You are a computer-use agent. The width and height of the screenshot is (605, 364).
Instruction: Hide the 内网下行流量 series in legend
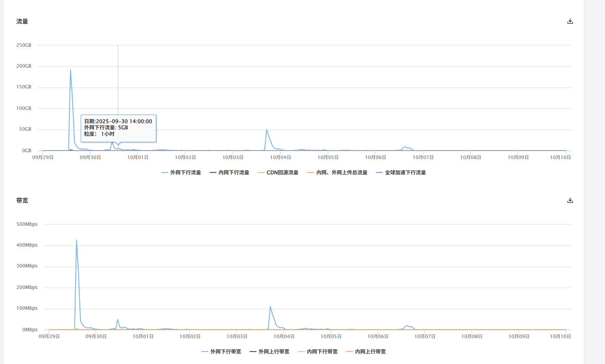(x=229, y=173)
